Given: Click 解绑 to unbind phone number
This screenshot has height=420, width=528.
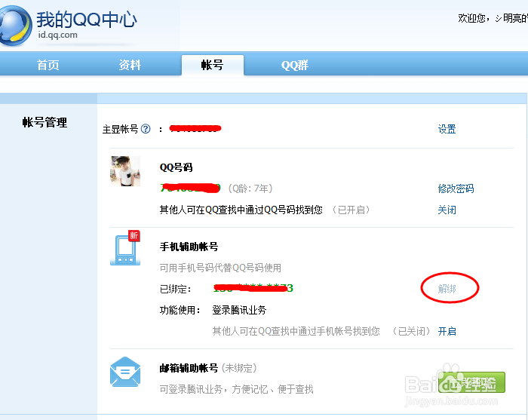Looking at the screenshot, I should tap(447, 288).
